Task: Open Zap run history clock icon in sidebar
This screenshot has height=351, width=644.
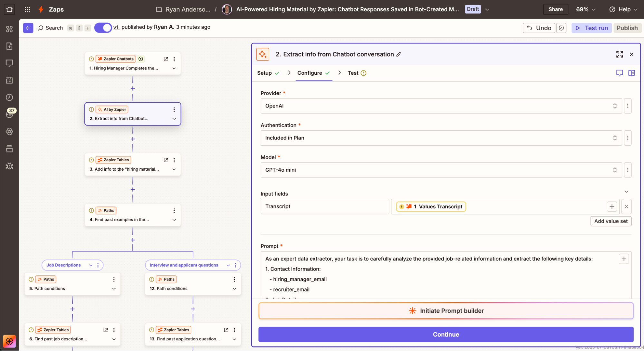Action: click(x=9, y=97)
